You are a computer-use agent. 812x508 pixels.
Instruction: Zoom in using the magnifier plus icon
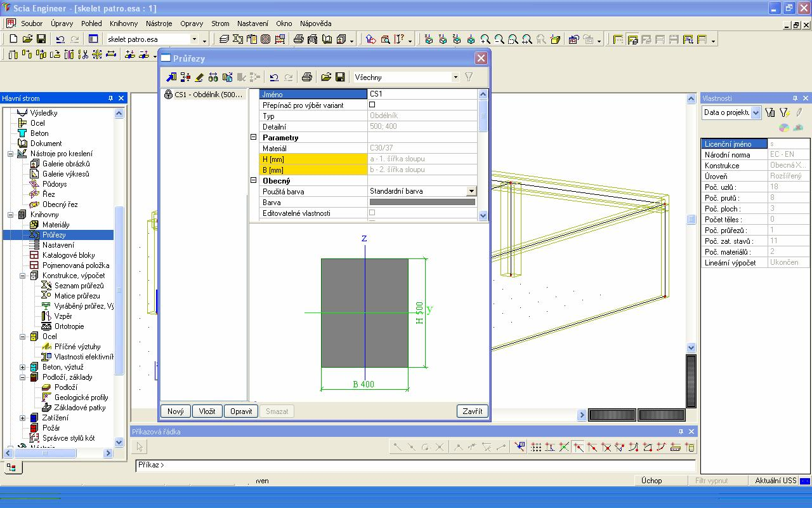point(485,39)
